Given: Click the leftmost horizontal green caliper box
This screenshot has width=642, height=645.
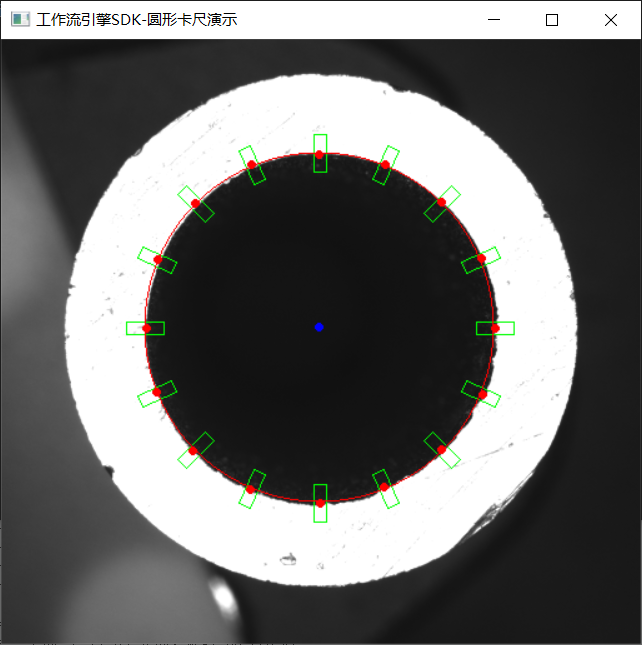Looking at the screenshot, I should point(145,328).
